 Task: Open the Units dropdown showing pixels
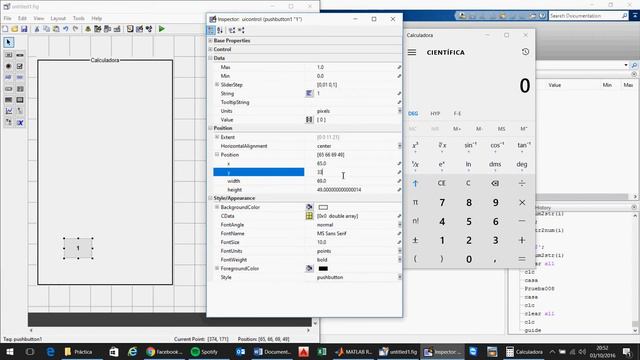pos(399,111)
